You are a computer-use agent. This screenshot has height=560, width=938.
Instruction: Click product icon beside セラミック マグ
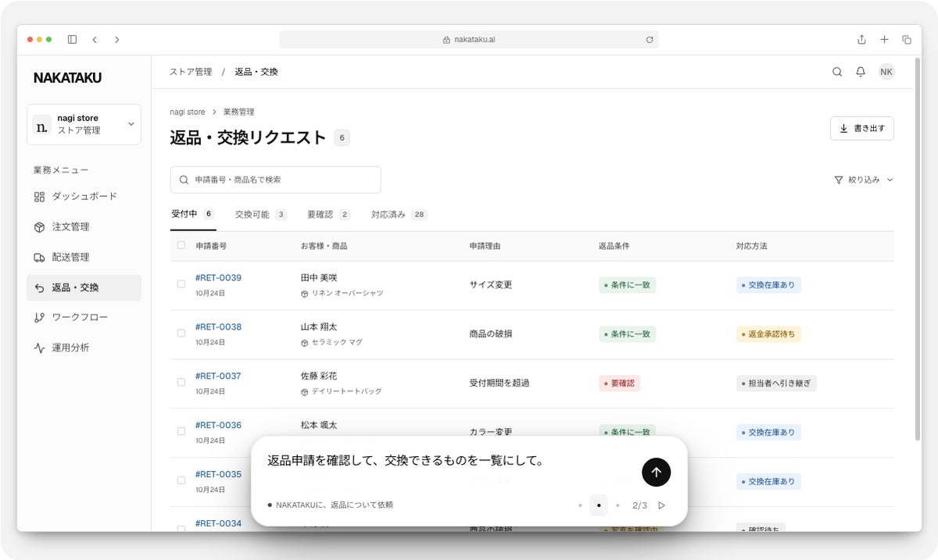pyautogui.click(x=305, y=343)
